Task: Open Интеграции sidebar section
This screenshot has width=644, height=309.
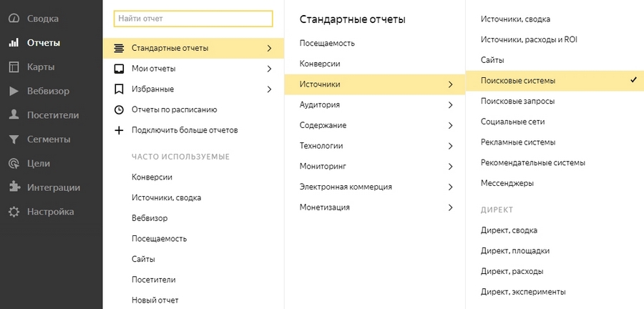Action: pos(54,188)
